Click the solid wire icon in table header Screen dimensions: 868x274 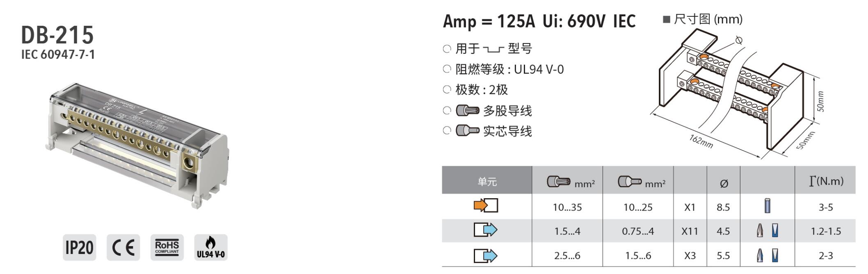click(x=630, y=181)
